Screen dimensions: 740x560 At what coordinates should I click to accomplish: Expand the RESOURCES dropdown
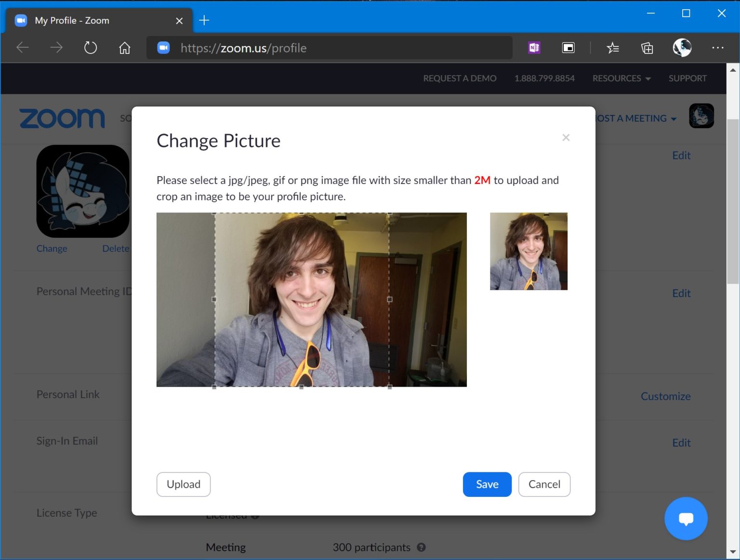click(621, 78)
